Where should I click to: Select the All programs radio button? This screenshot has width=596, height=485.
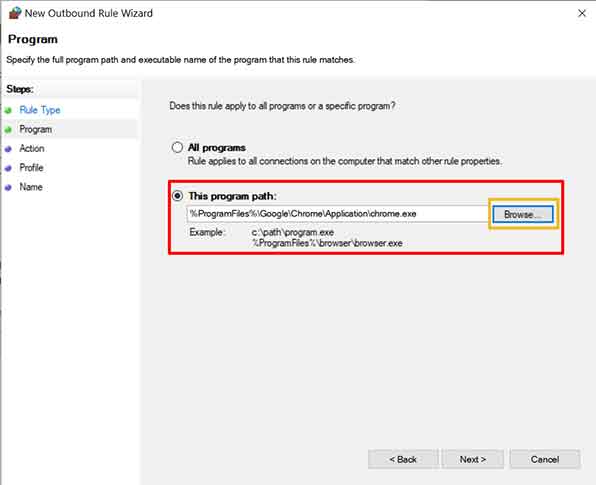[177, 147]
